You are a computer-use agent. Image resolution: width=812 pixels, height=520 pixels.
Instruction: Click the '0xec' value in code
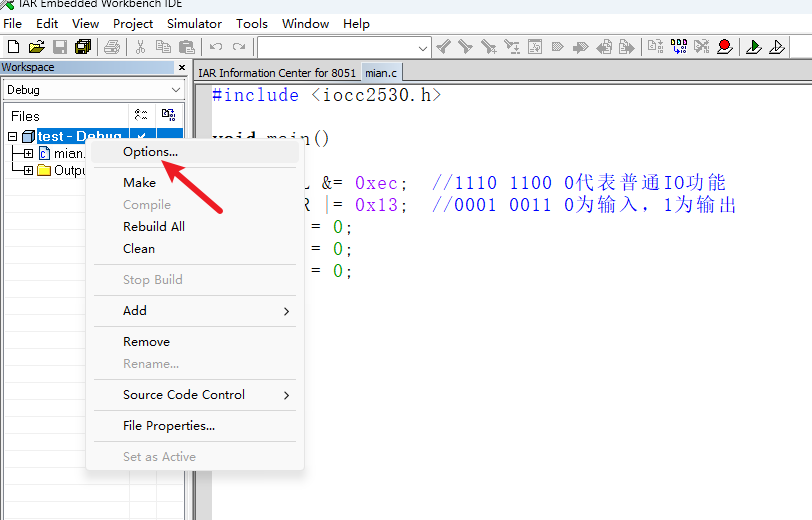(x=376, y=183)
